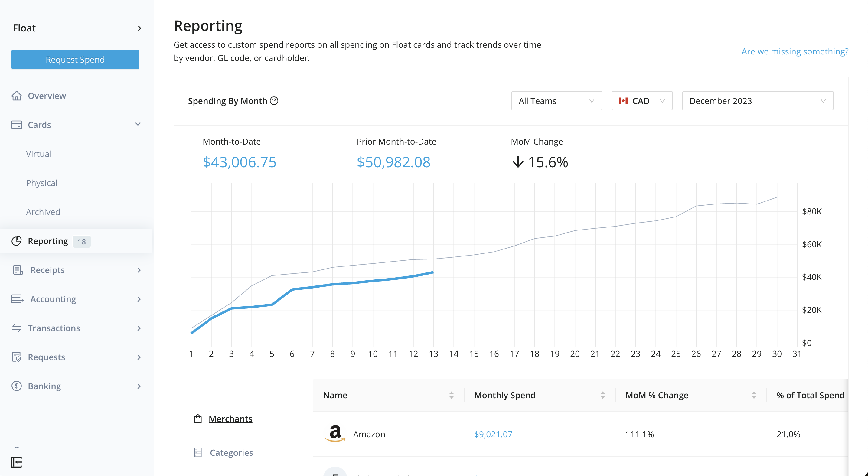The width and height of the screenshot is (868, 476).
Task: Switch to the Merchants tab
Action: click(x=230, y=419)
